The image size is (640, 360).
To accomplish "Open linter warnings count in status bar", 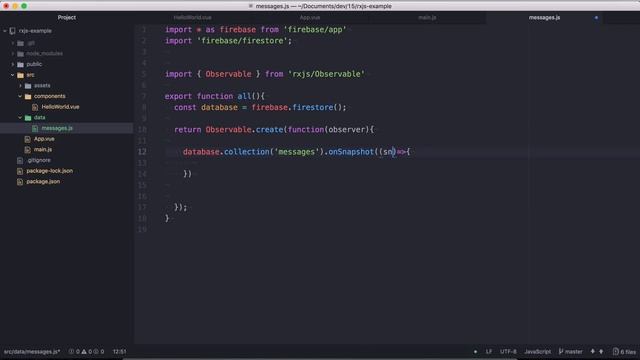I will (x=87, y=352).
